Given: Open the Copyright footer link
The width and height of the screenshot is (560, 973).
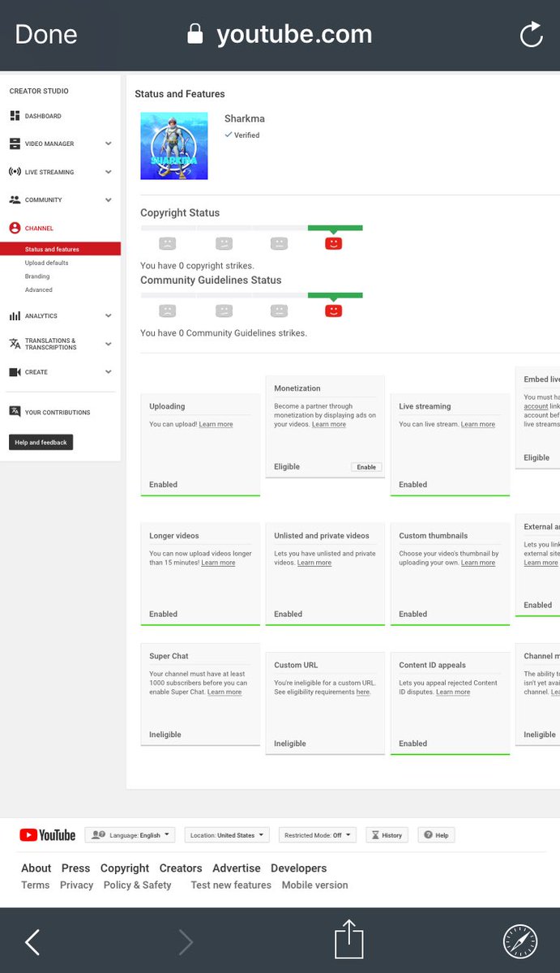Looking at the screenshot, I should click(x=125, y=868).
